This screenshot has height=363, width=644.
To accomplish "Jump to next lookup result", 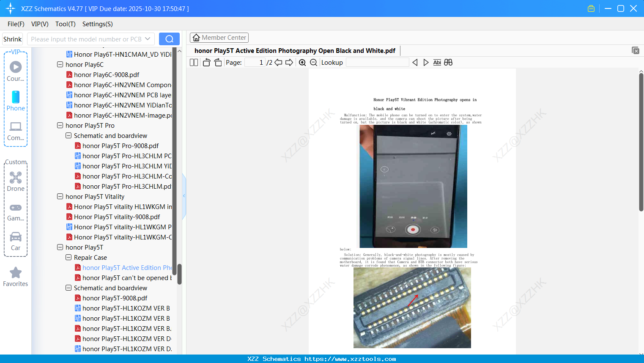I will point(426,63).
